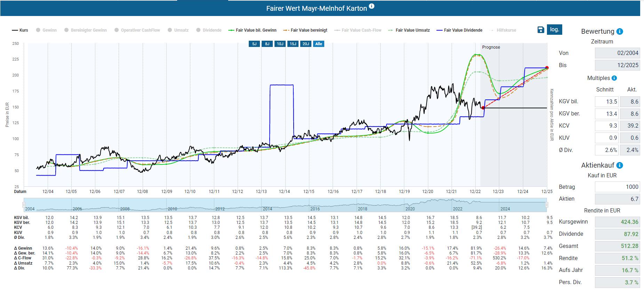Grab the left handle of range navigator
This screenshot has width=644, height=290.
[24, 205]
